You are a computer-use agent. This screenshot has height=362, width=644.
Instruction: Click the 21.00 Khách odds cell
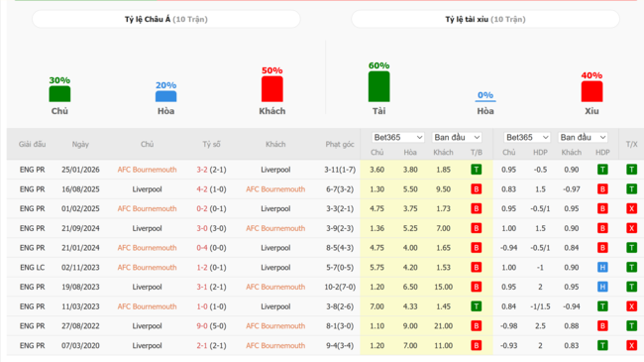(443, 325)
